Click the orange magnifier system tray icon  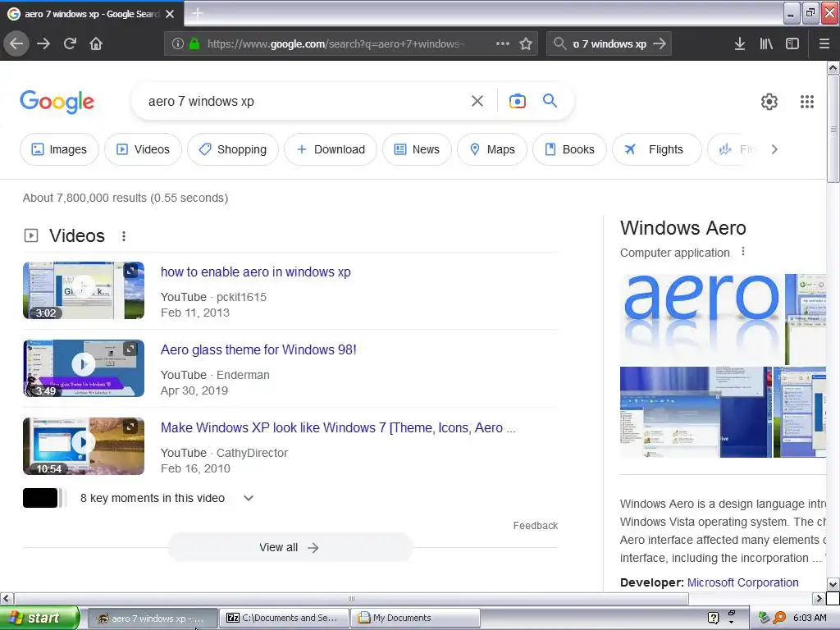(x=779, y=618)
